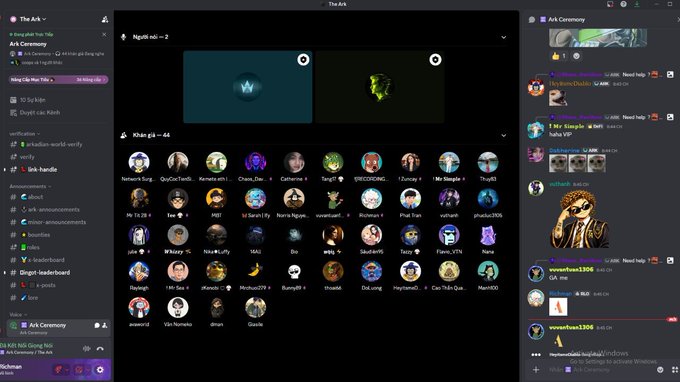
Task: Click audience avatar of Catherine
Action: tap(294, 162)
